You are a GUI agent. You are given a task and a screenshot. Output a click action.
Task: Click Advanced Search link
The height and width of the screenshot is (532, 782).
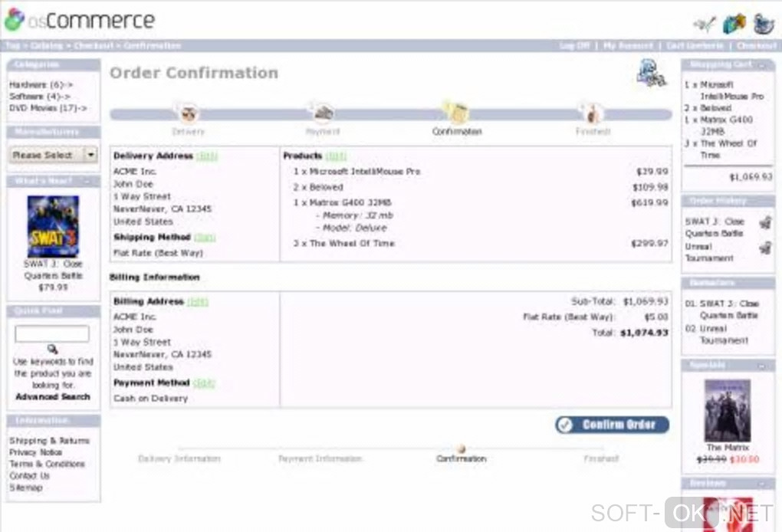coord(53,397)
